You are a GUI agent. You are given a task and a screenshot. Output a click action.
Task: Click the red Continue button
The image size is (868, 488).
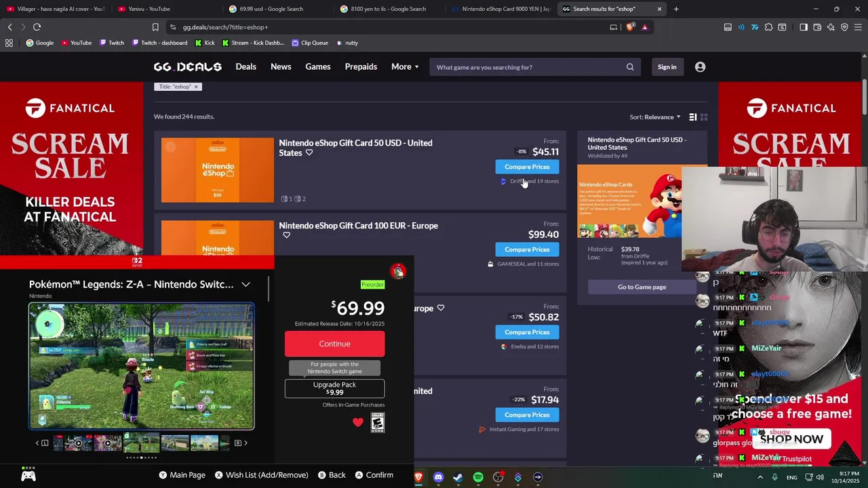(x=334, y=344)
